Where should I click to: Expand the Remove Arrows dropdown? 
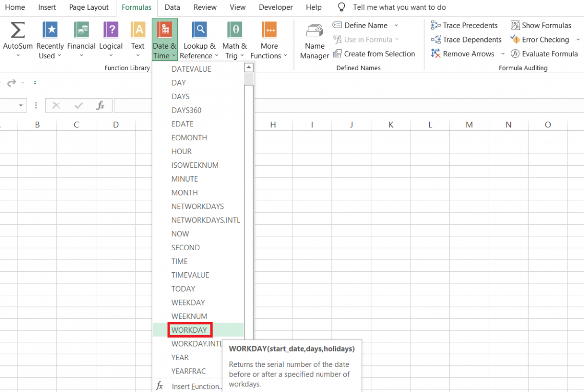pyautogui.click(x=503, y=54)
